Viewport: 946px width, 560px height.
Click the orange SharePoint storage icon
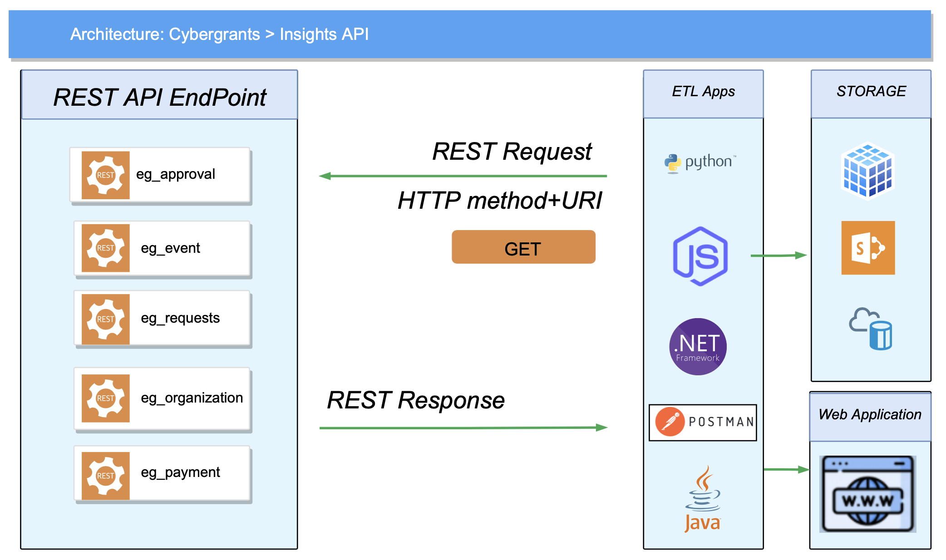(x=868, y=248)
